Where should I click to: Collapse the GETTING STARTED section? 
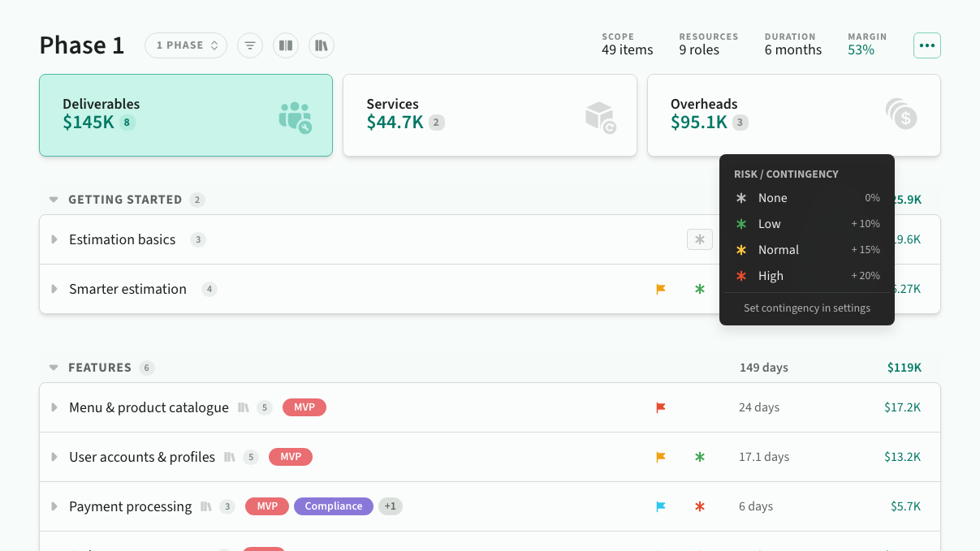pyautogui.click(x=54, y=200)
